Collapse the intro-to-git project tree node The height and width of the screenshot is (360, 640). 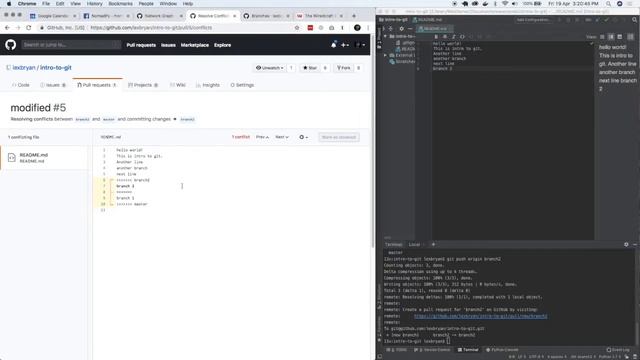point(385,36)
